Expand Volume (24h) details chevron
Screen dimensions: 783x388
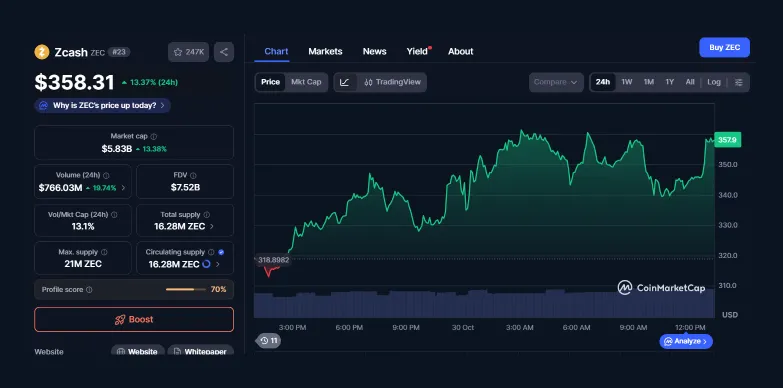pos(123,188)
